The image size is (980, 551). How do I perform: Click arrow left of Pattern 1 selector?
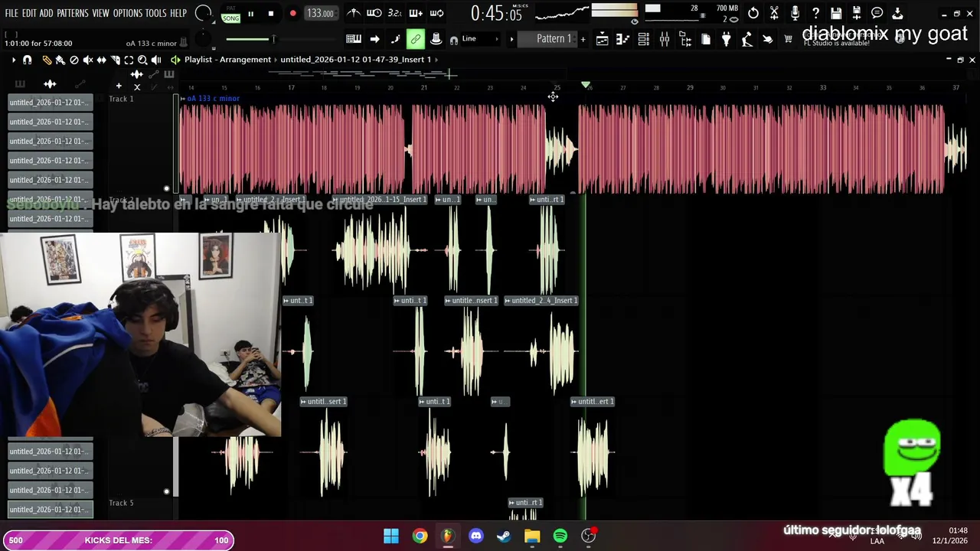pyautogui.click(x=511, y=39)
